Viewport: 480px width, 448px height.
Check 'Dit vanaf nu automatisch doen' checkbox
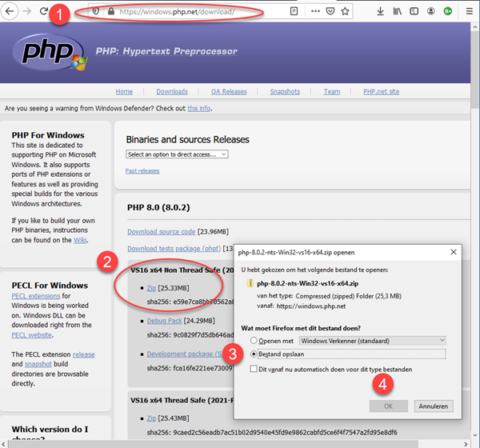(x=254, y=369)
